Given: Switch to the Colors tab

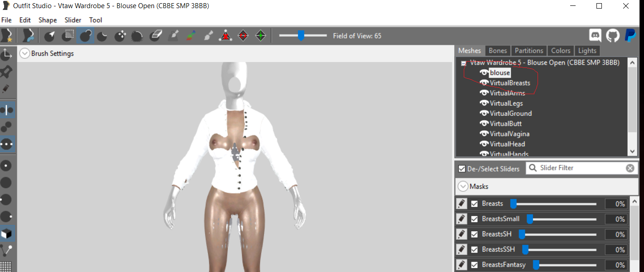Looking at the screenshot, I should tap(561, 51).
